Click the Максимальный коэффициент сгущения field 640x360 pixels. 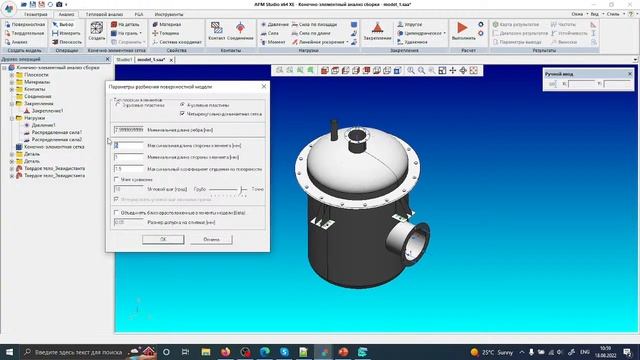coord(129,169)
